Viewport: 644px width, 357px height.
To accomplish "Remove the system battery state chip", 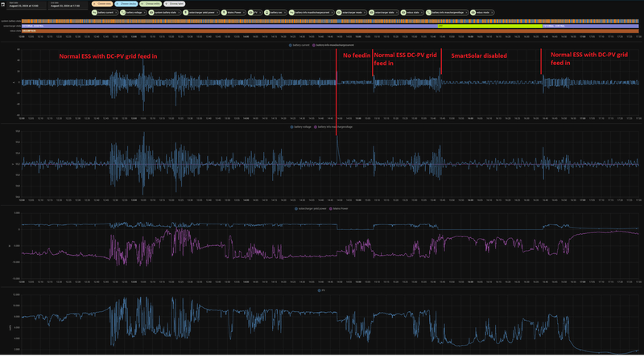I will pyautogui.click(x=179, y=13).
